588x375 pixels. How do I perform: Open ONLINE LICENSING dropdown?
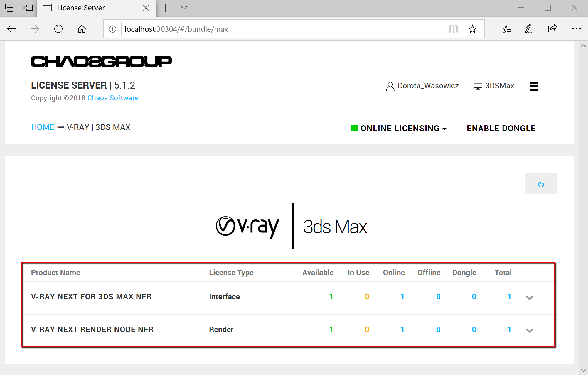(399, 128)
